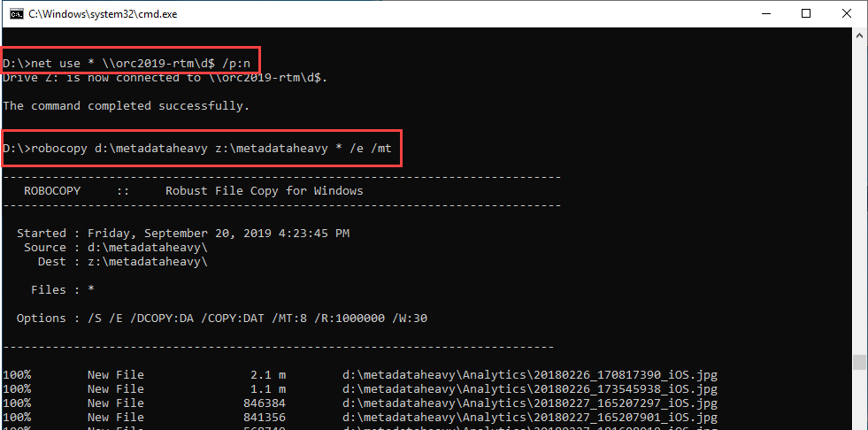Close the cmd.exe window
The height and width of the screenshot is (430, 868).
847,14
